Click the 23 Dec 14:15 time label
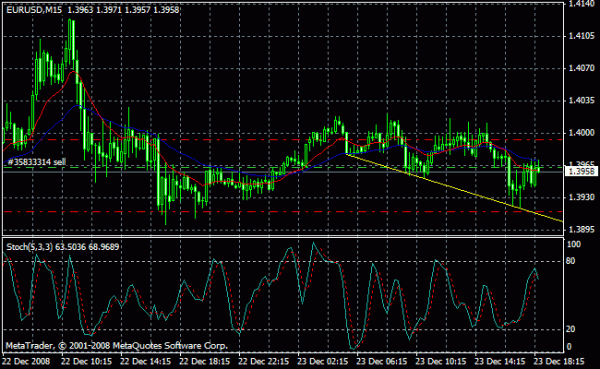Viewport: 600px width, 369px height. [x=500, y=361]
